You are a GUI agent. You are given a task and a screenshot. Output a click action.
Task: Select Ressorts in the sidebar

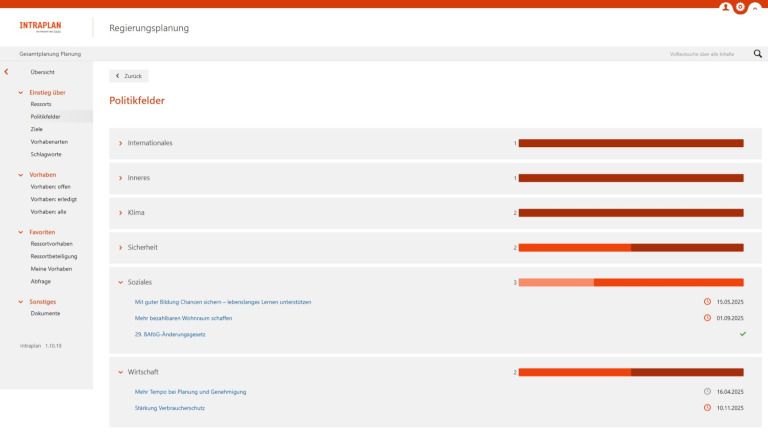(41, 104)
